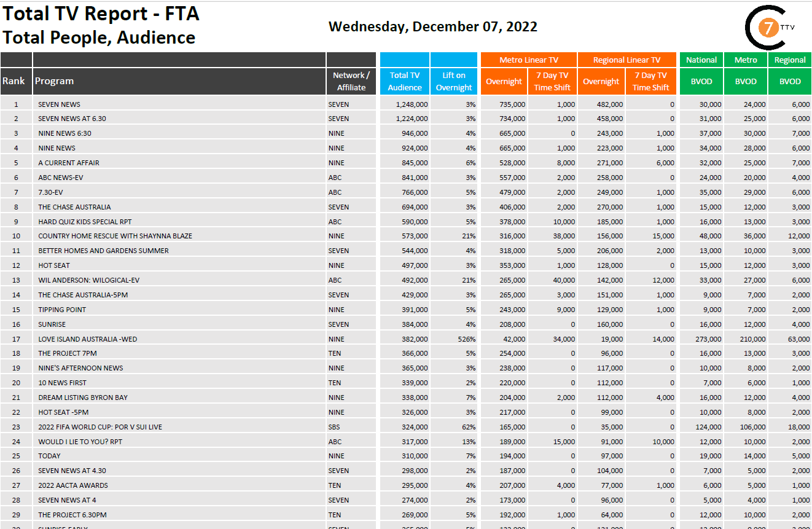The width and height of the screenshot is (812, 529).
Task: Select the WIL ANDERSON: WILOGICAL-EV program cell
Action: 88,280
